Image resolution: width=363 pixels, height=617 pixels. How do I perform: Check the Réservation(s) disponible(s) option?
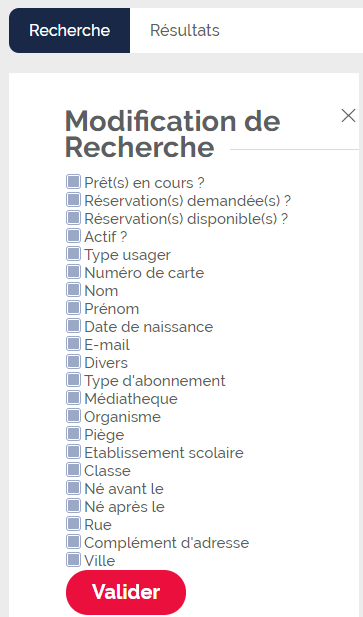[x=73, y=218]
